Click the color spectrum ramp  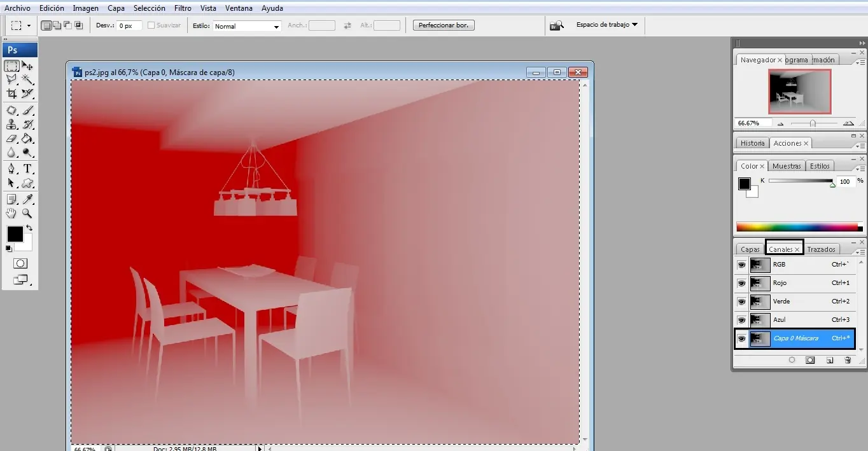(x=799, y=226)
